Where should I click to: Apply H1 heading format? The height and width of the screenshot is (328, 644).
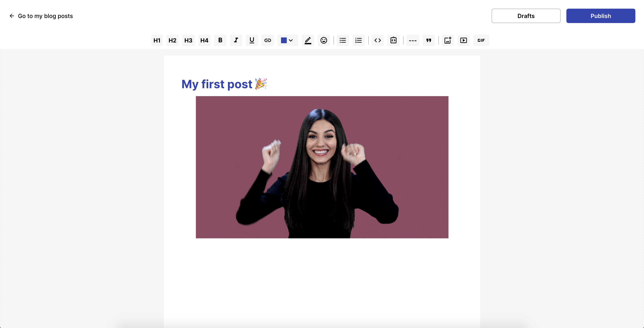click(x=157, y=40)
